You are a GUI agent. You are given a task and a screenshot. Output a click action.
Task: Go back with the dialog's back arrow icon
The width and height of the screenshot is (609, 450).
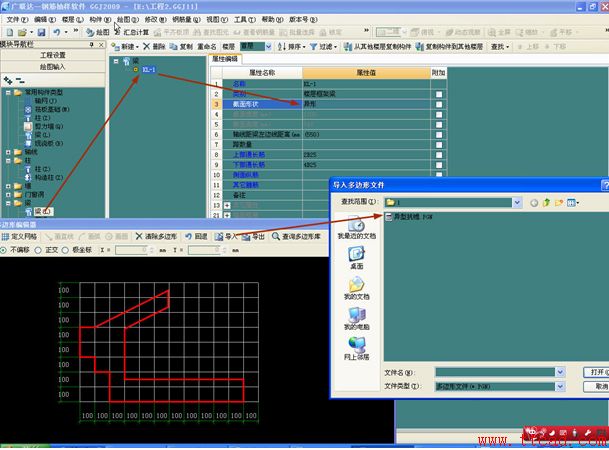[x=534, y=203]
